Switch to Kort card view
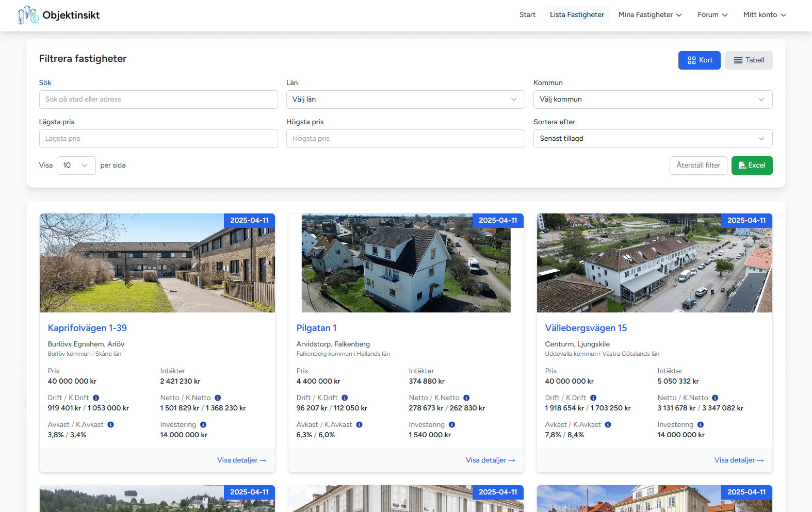Image resolution: width=812 pixels, height=512 pixels. [699, 60]
